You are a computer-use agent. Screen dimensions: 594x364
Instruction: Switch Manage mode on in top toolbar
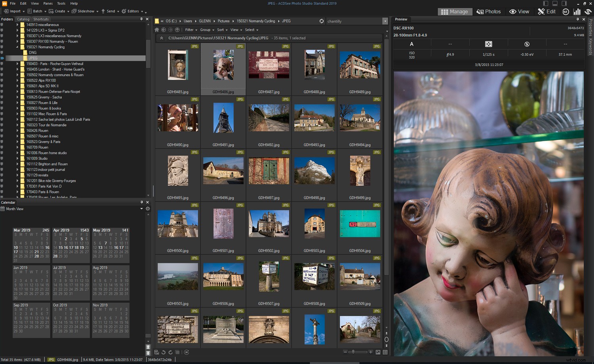pyautogui.click(x=455, y=11)
